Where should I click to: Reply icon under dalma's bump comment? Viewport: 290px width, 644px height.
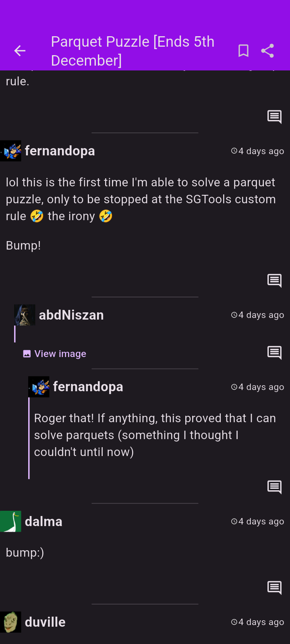(274, 588)
